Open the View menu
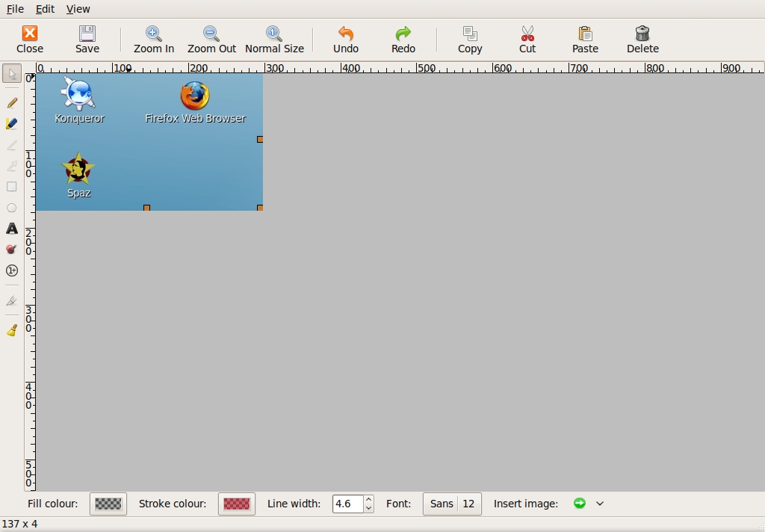The image size is (765, 532). pyautogui.click(x=78, y=9)
